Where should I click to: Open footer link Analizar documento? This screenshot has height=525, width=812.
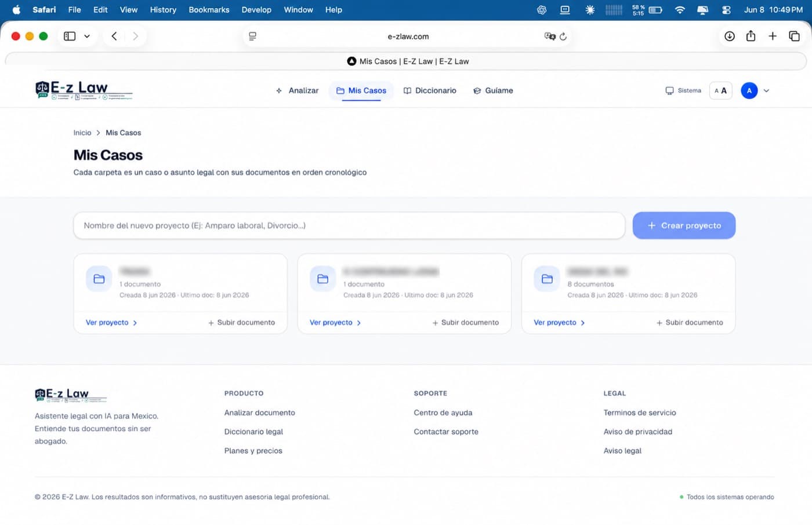(259, 413)
